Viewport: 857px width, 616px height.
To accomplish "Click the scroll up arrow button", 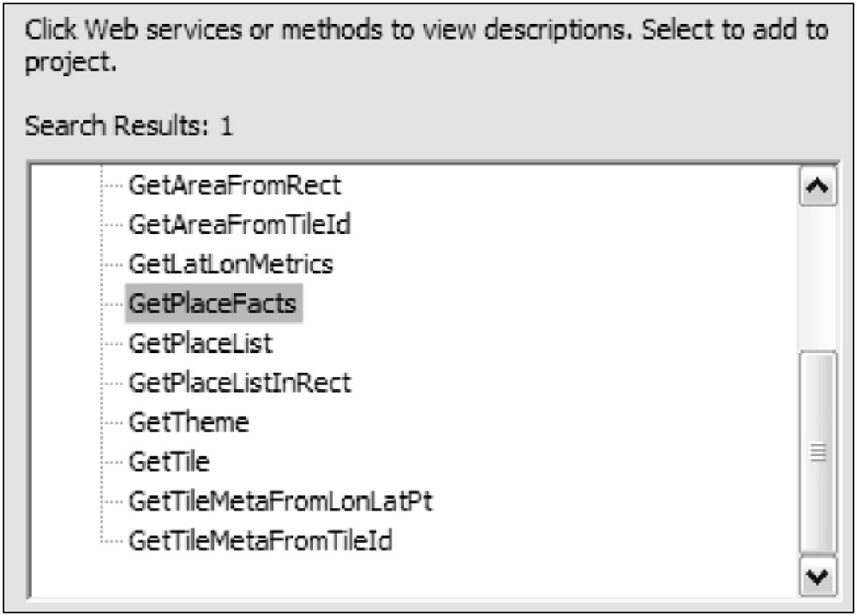I will (x=817, y=186).
